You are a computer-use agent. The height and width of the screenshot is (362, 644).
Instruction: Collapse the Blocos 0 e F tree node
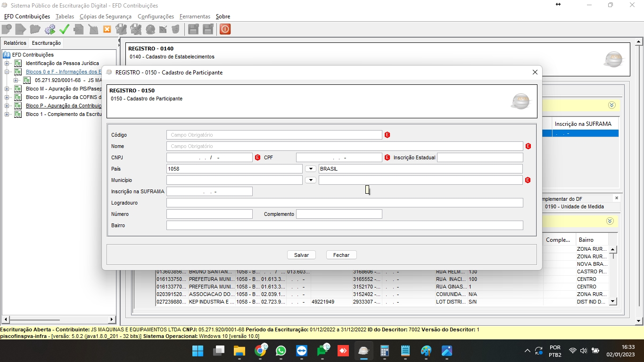point(7,72)
